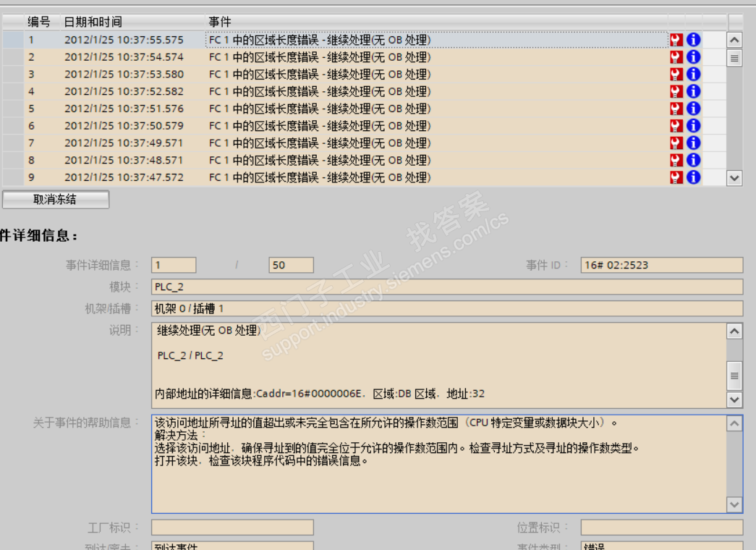Click the 取消冻结 button

tap(56, 200)
